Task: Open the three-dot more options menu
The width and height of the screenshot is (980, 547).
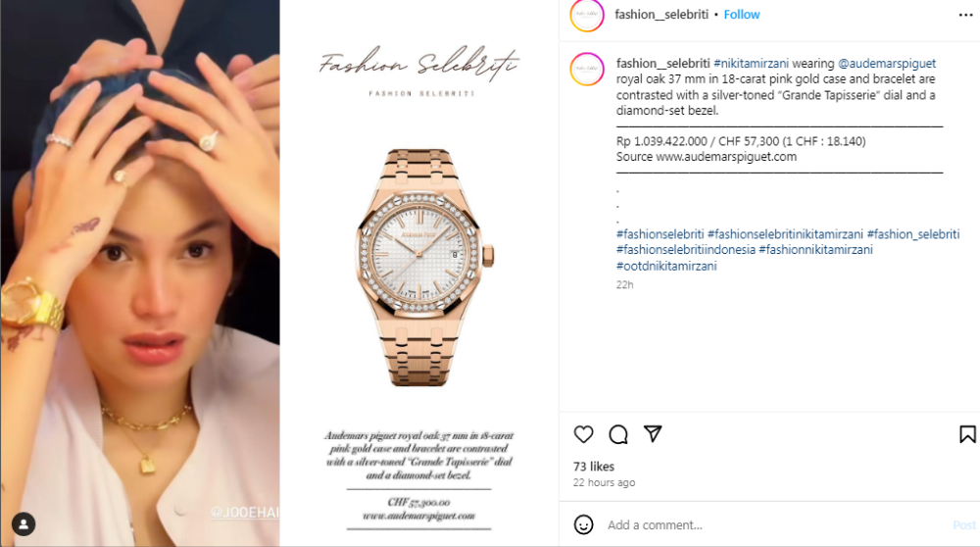Action: (965, 15)
